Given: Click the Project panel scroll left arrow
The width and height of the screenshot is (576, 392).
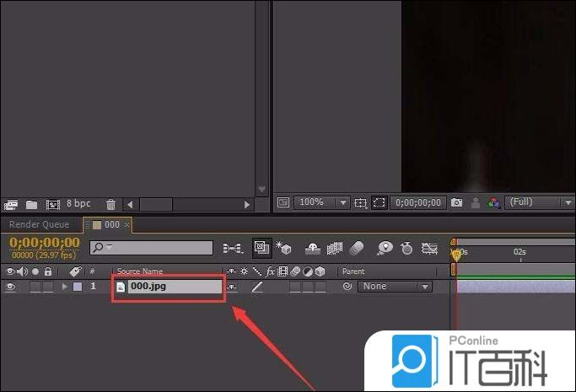Looking at the screenshot, I should (130, 205).
